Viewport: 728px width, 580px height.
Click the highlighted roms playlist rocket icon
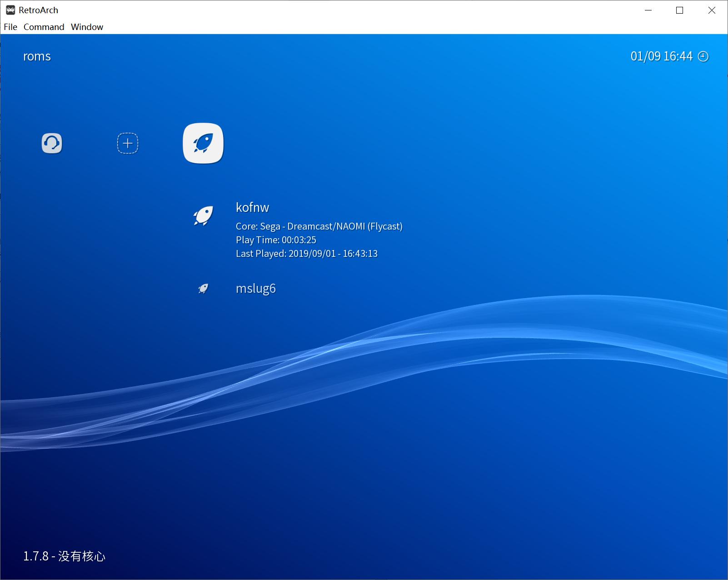(203, 143)
